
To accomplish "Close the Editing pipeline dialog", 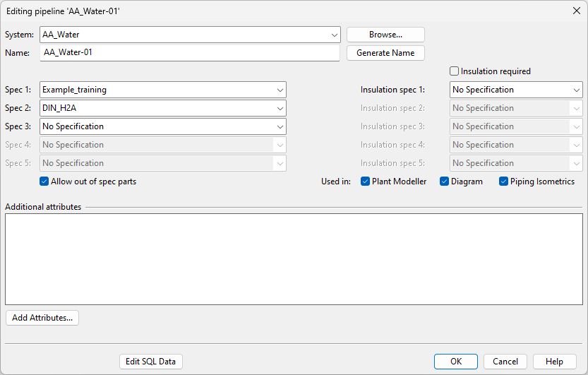I will click(575, 11).
